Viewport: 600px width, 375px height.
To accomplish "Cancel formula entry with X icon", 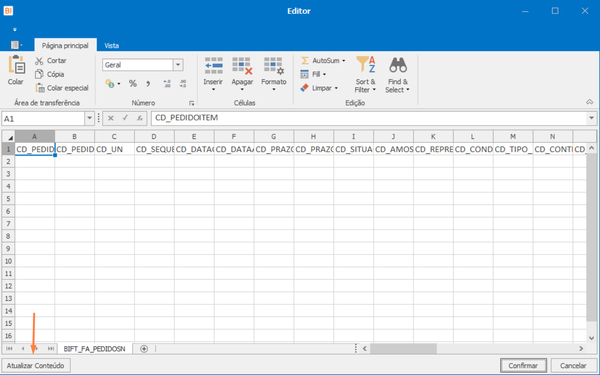I will point(111,118).
